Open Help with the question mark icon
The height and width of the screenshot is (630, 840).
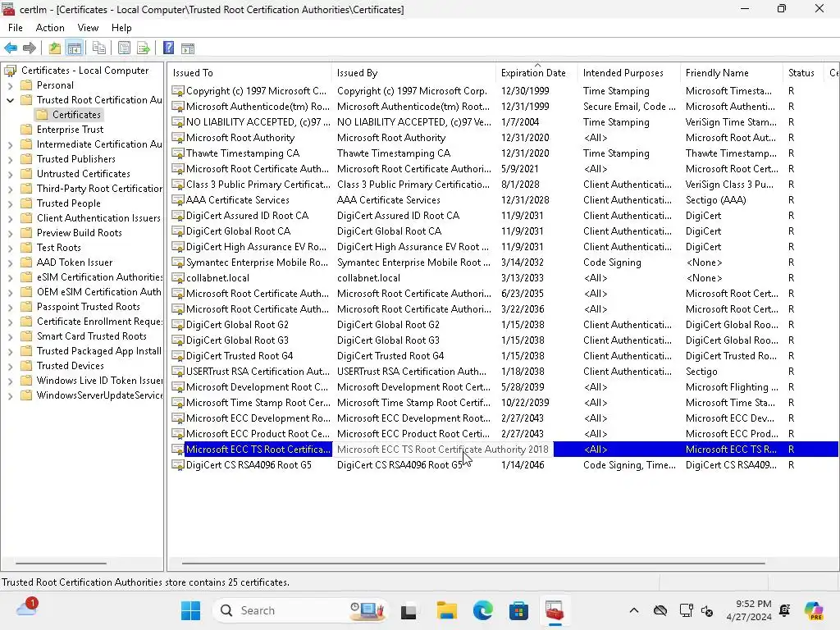click(x=168, y=48)
